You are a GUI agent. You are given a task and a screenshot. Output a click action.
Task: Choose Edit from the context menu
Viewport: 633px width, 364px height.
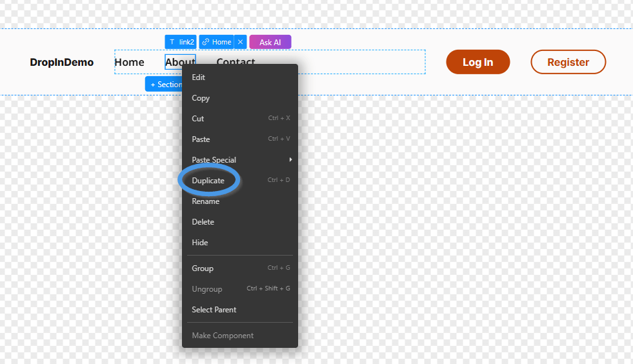point(240,77)
